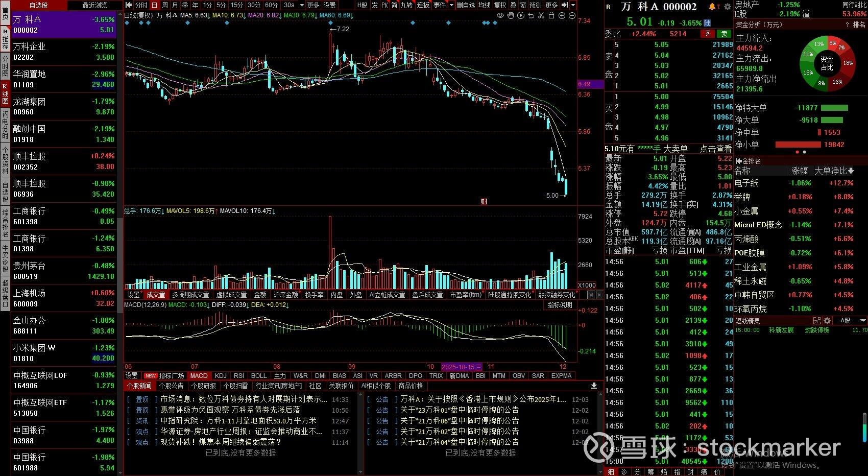Click the playback replay icon above chart
This screenshot has height=476, width=868.
pyautogui.click(x=521, y=16)
